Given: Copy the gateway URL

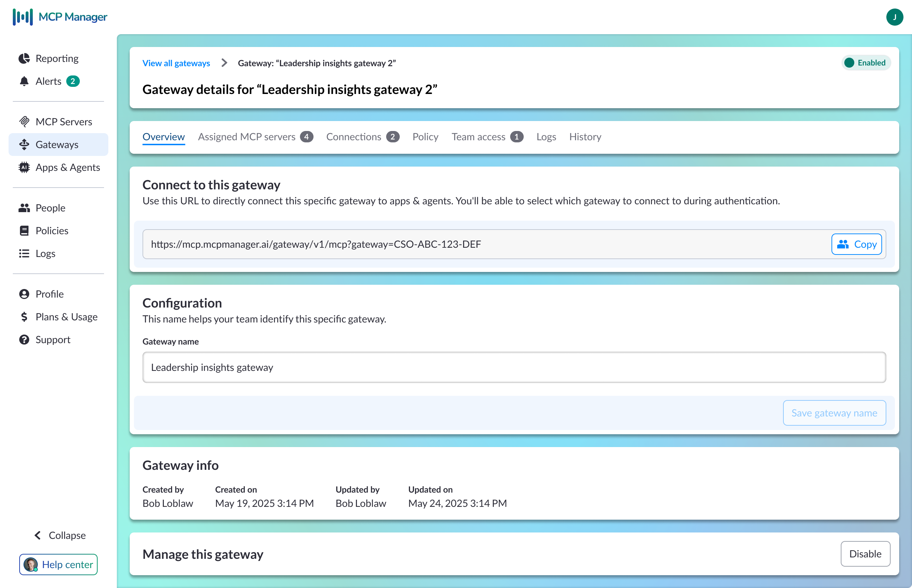Looking at the screenshot, I should pos(856,245).
